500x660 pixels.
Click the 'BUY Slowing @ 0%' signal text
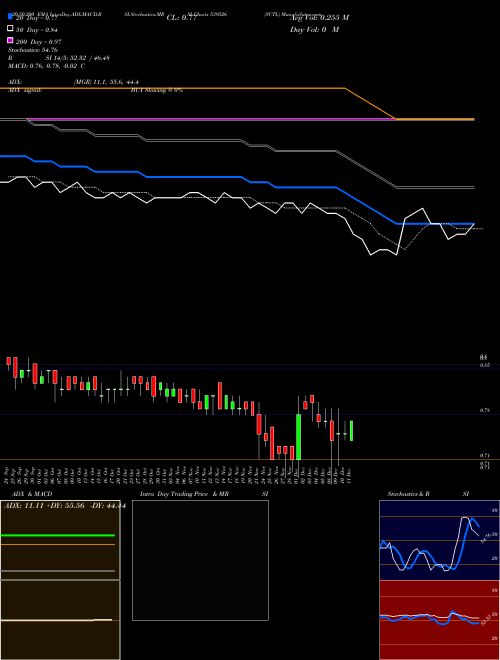pyautogui.click(x=157, y=90)
